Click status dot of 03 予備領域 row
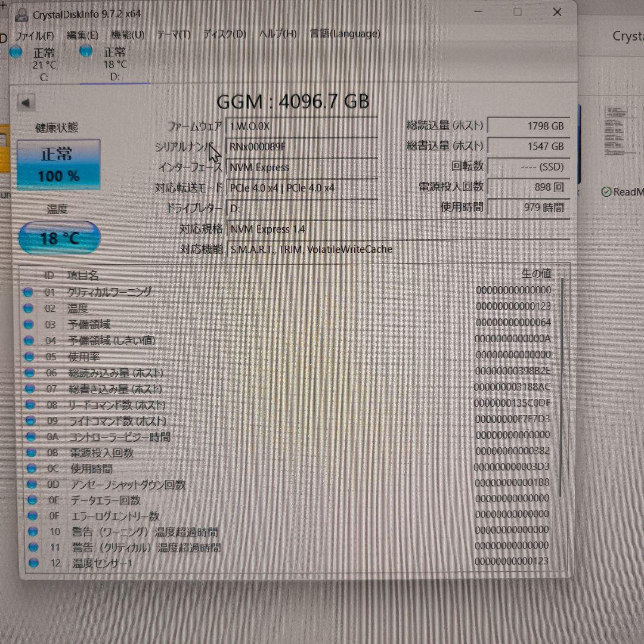The width and height of the screenshot is (644, 644). point(29,324)
